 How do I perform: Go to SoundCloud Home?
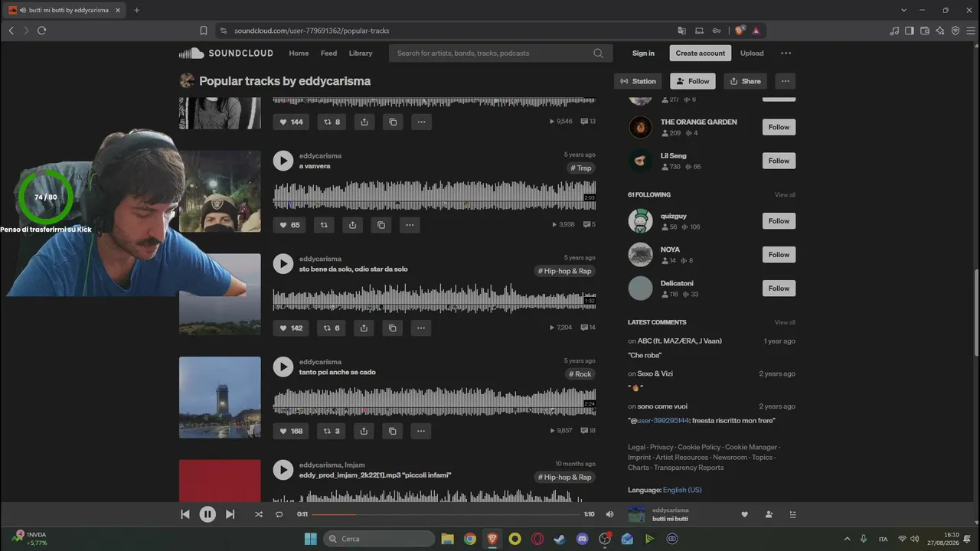(299, 54)
